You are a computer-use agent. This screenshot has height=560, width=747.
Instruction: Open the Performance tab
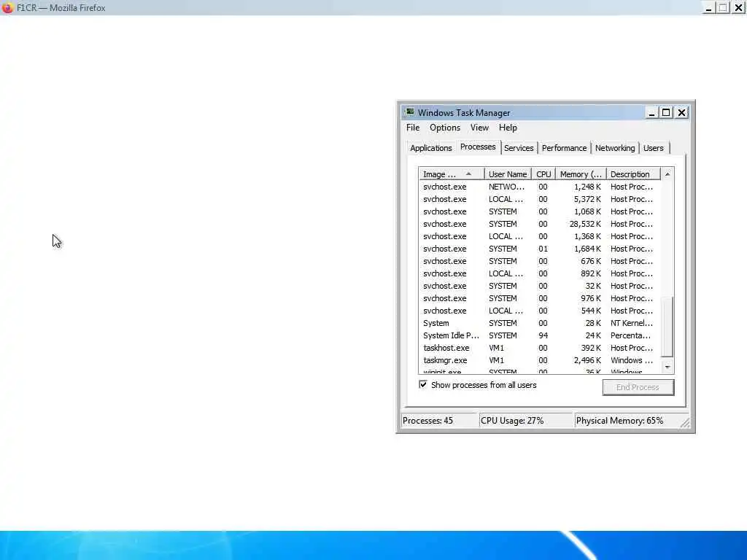(x=564, y=148)
